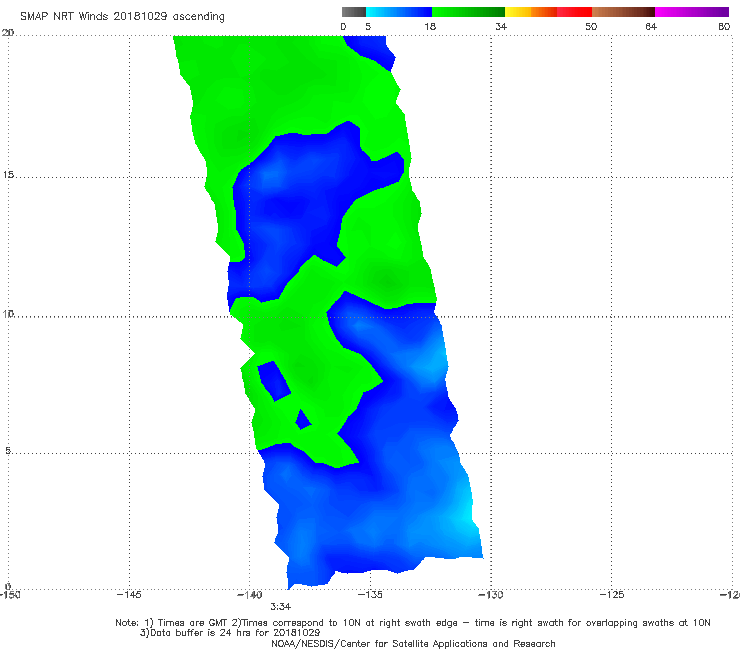Click the longitude axis label "-150"
The height and width of the screenshot is (650, 740).
9,595
